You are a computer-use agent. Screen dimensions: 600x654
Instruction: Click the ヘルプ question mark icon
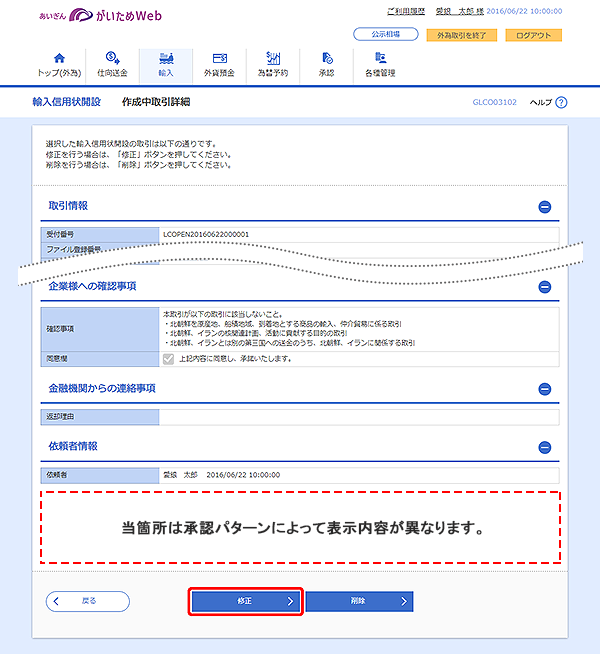tap(561, 102)
